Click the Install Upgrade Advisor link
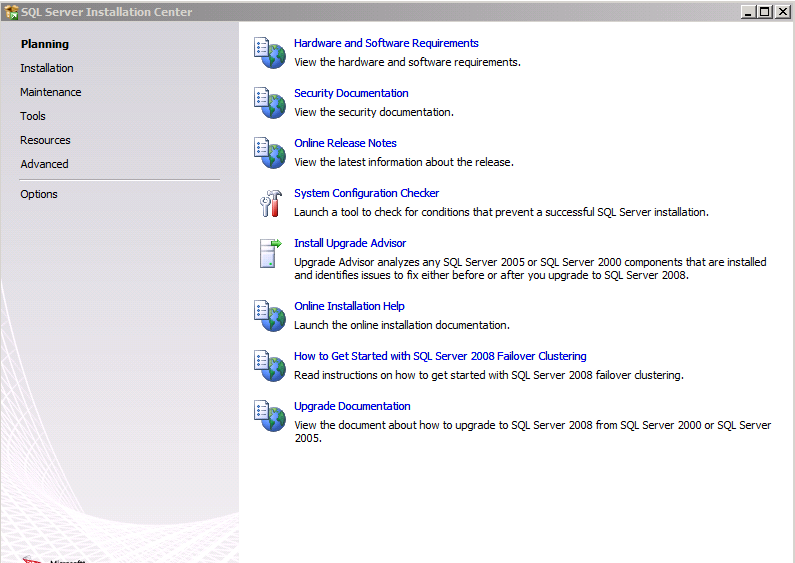The image size is (795, 563). click(350, 243)
